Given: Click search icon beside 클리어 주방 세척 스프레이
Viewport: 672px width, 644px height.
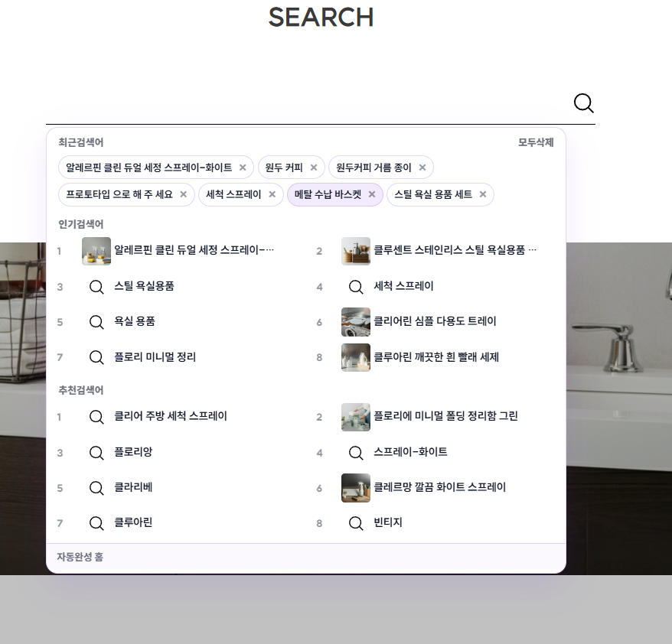Looking at the screenshot, I should point(96,417).
